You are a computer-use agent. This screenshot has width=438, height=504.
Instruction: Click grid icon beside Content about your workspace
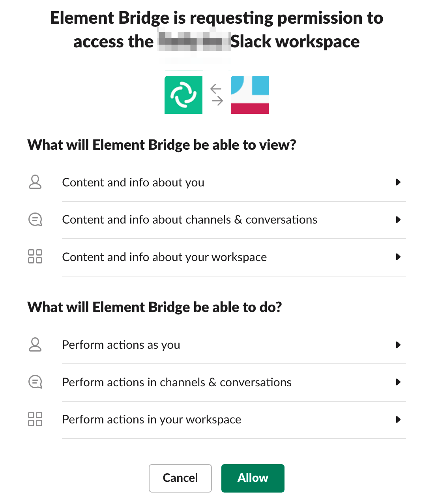35,256
